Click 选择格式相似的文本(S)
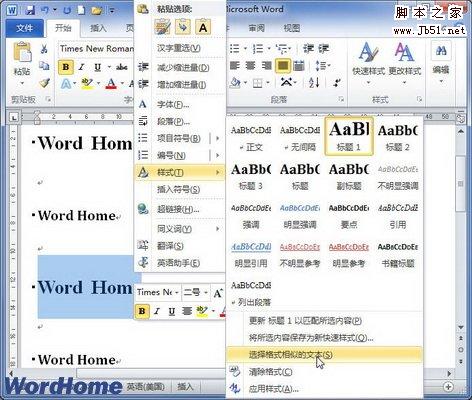472x400 pixels. [x=324, y=355]
